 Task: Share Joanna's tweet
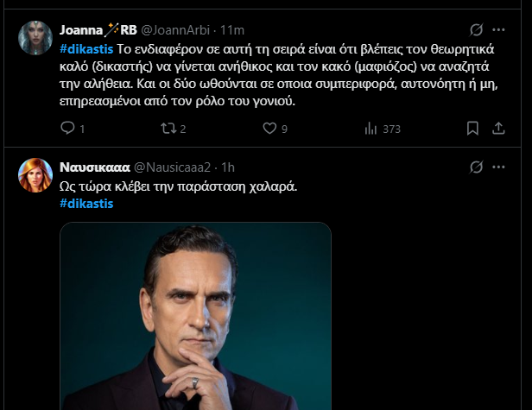tap(498, 129)
